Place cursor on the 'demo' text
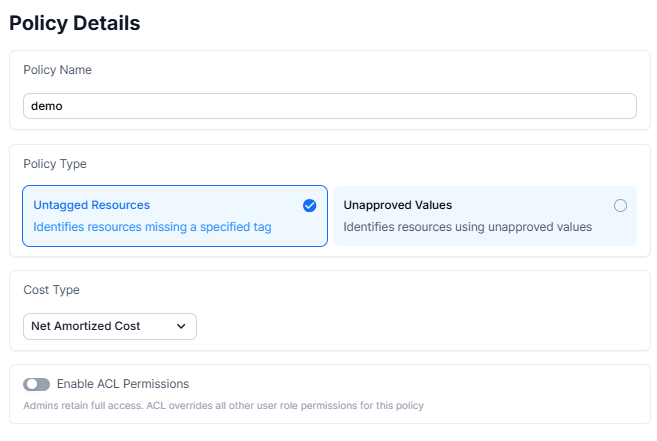Image resolution: width=657 pixels, height=441 pixels. coord(47,106)
